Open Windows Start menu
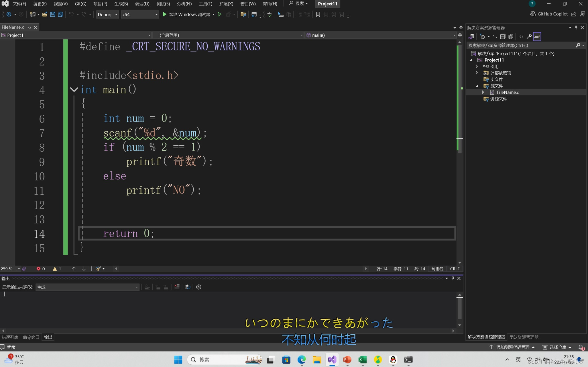 coord(178,360)
